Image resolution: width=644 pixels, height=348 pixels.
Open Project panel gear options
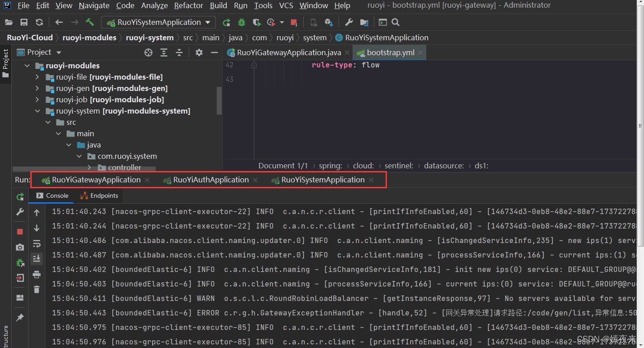click(x=199, y=52)
